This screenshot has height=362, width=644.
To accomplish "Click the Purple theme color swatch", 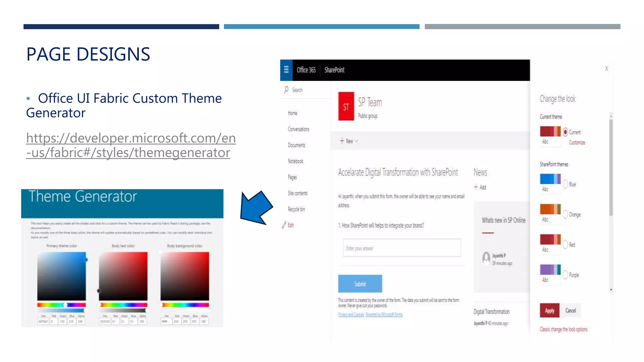I will point(550,269).
